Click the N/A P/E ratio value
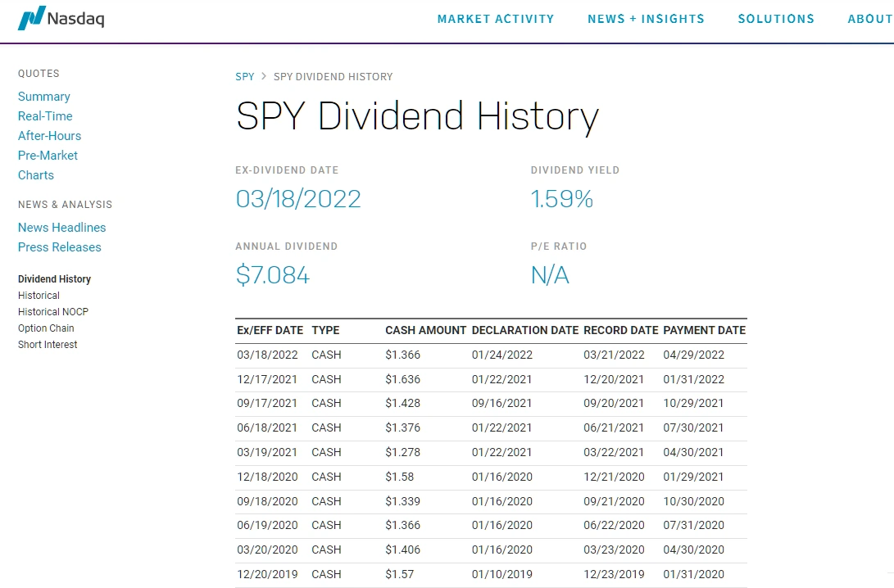Viewport: 894px width, 588px height. [x=550, y=275]
